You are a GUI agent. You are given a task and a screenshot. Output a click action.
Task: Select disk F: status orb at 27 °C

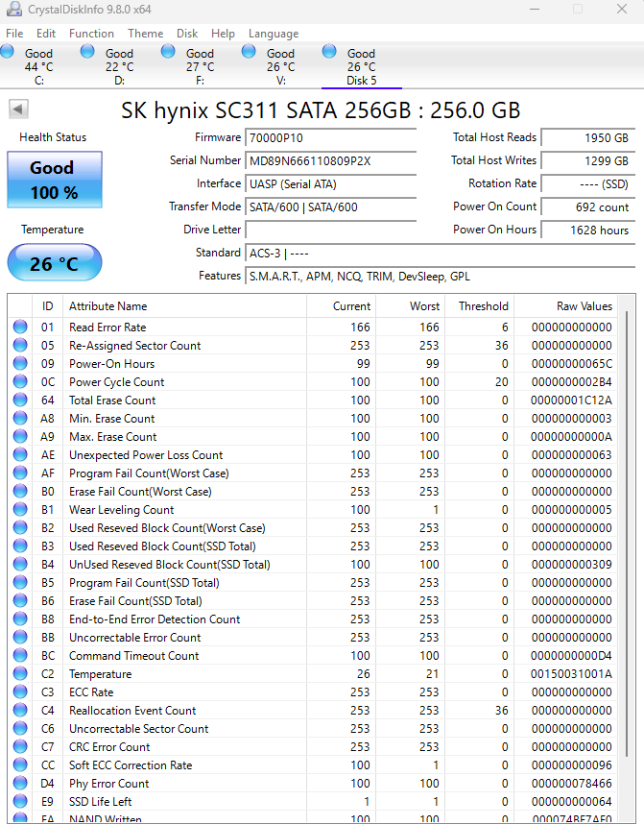click(x=168, y=51)
